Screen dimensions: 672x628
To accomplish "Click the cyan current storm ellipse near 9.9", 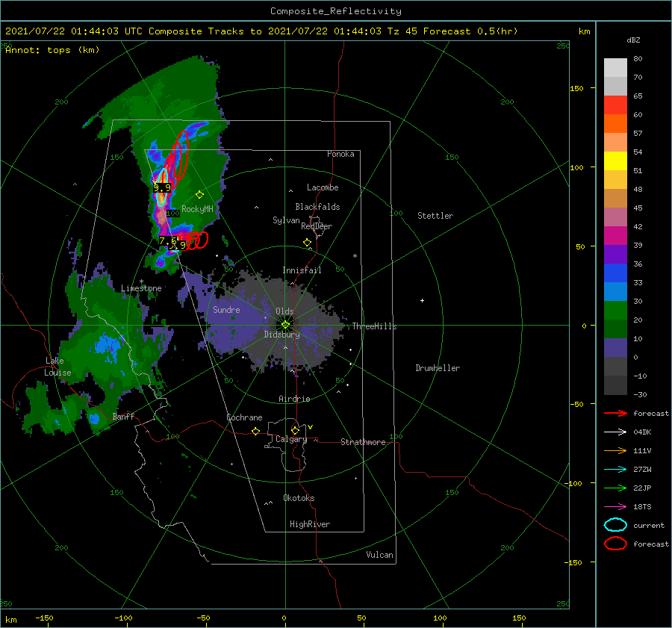I will (x=162, y=187).
